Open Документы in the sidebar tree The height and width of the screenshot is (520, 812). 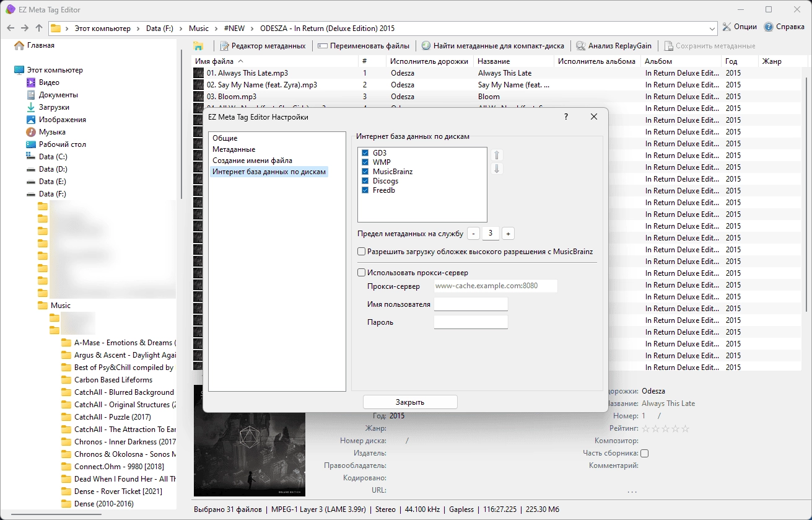click(x=58, y=95)
